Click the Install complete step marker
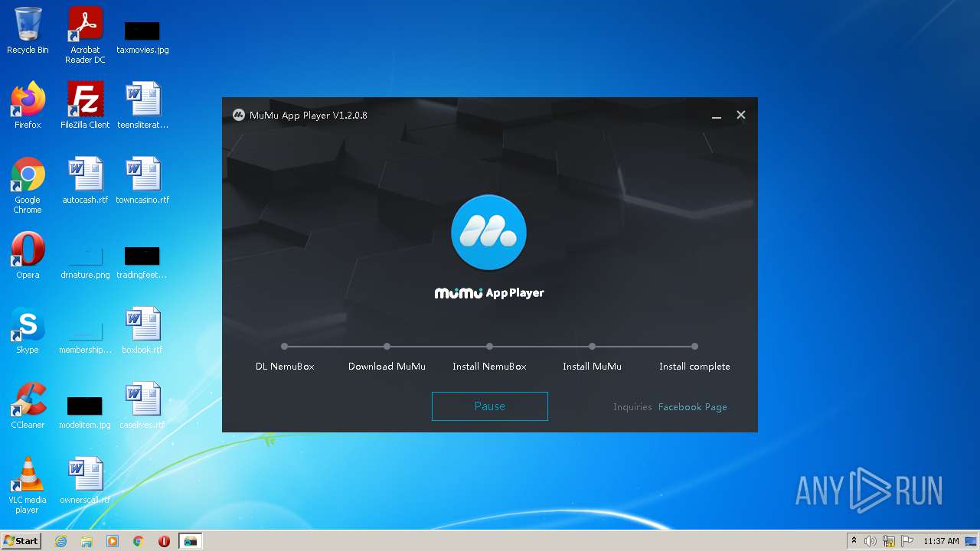The height and width of the screenshot is (551, 980). tap(694, 347)
